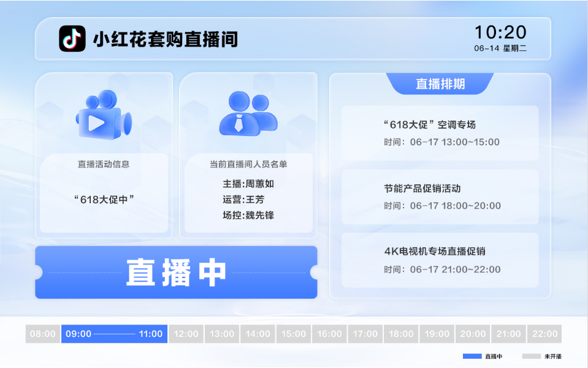Screen dimensions: 588x368
Task: Select the 12:00 timeline slot
Action: pyautogui.click(x=186, y=334)
